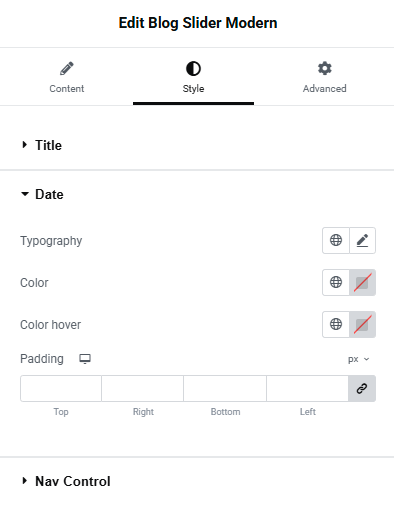Click the Top padding input field
This screenshot has width=394, height=512.
[x=61, y=388]
